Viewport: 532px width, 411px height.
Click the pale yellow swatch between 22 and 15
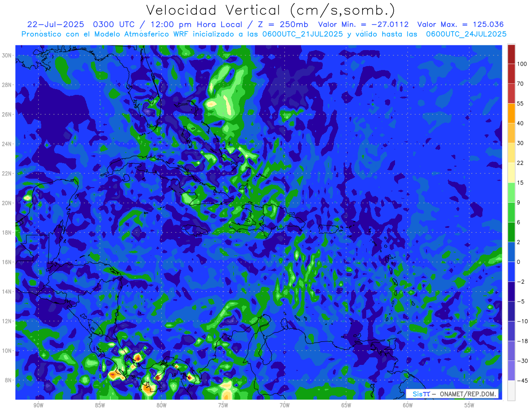(511, 172)
